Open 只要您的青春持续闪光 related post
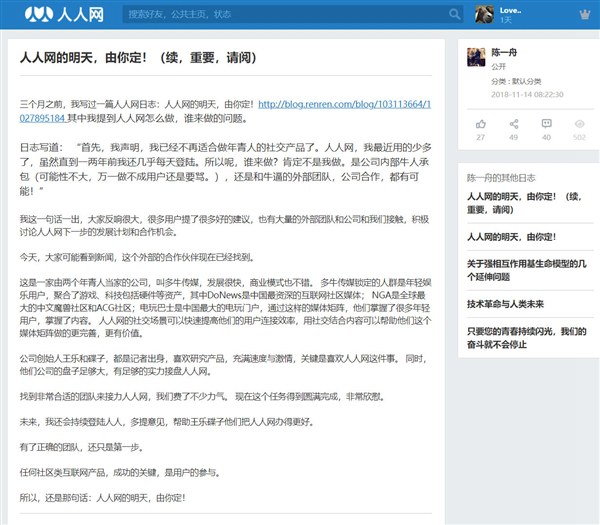 pos(527,337)
